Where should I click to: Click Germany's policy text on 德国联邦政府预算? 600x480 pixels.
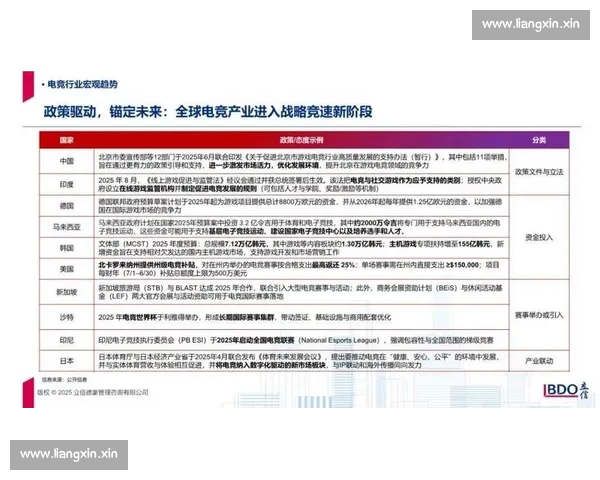(302, 206)
